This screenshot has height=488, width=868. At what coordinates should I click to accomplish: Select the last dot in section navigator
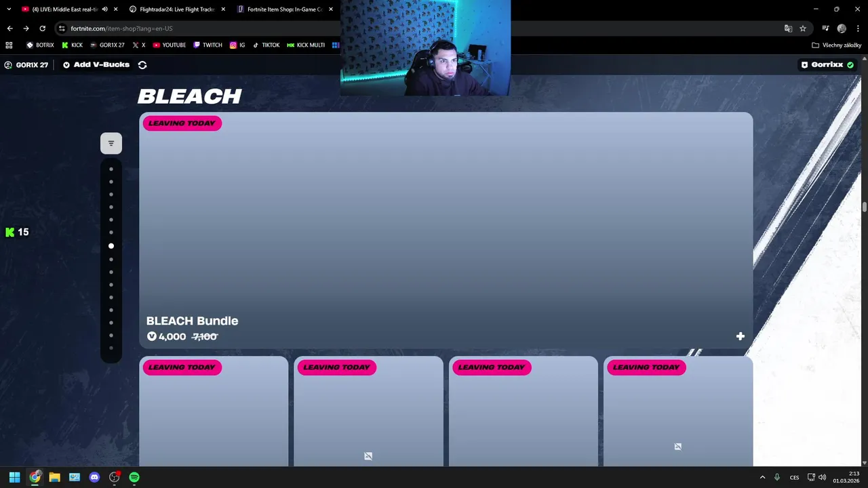(x=111, y=348)
